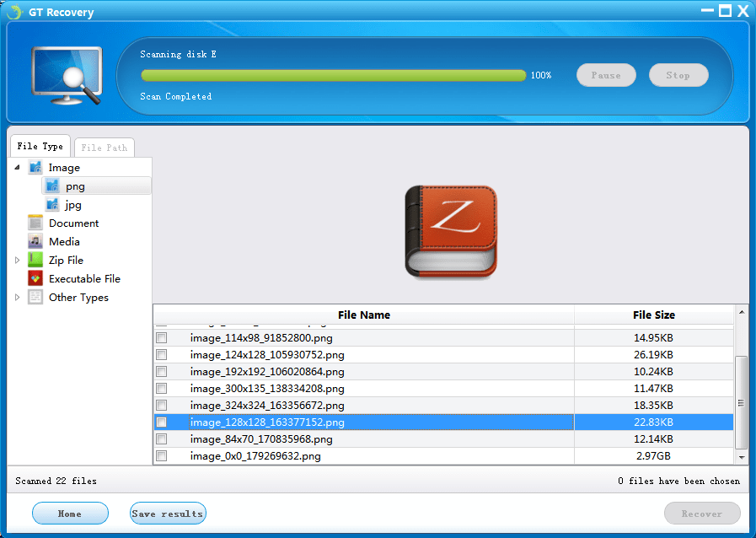The image size is (756, 538).
Task: Click the Save results button
Action: 168,514
